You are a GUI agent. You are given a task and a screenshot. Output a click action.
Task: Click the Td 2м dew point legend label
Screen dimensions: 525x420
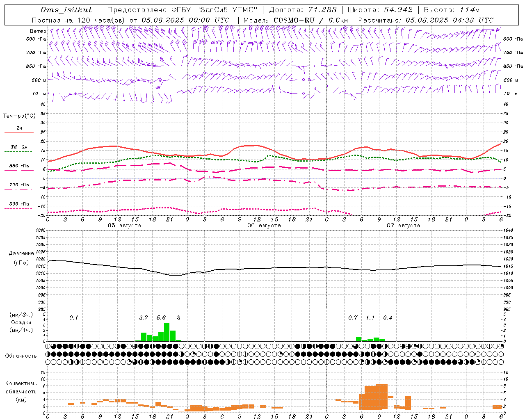(19, 147)
